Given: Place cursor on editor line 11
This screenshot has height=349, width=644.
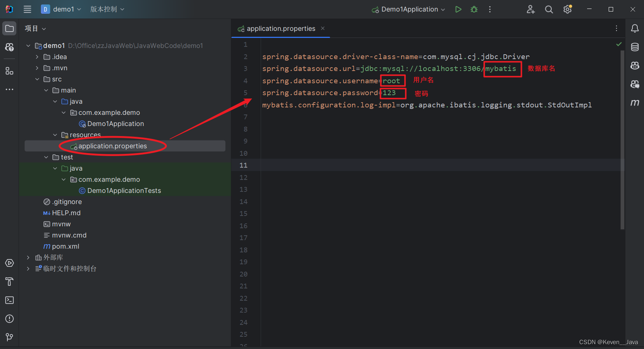Looking at the screenshot, I should coord(441,165).
